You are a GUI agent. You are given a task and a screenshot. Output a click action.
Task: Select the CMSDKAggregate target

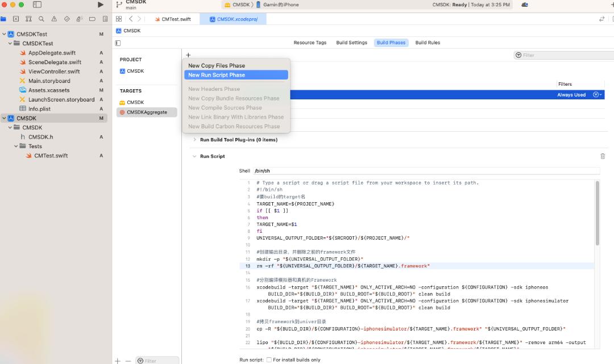[x=147, y=112]
